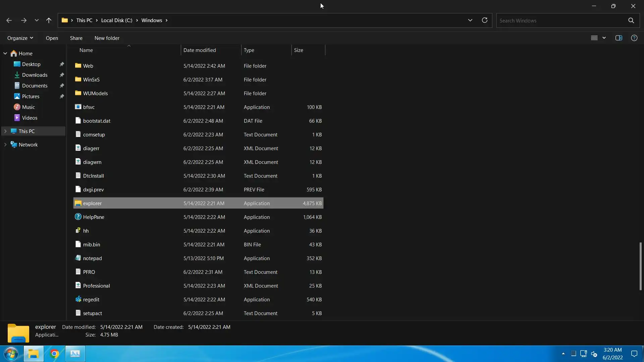Open Chrome from the taskbar

pos(54,354)
